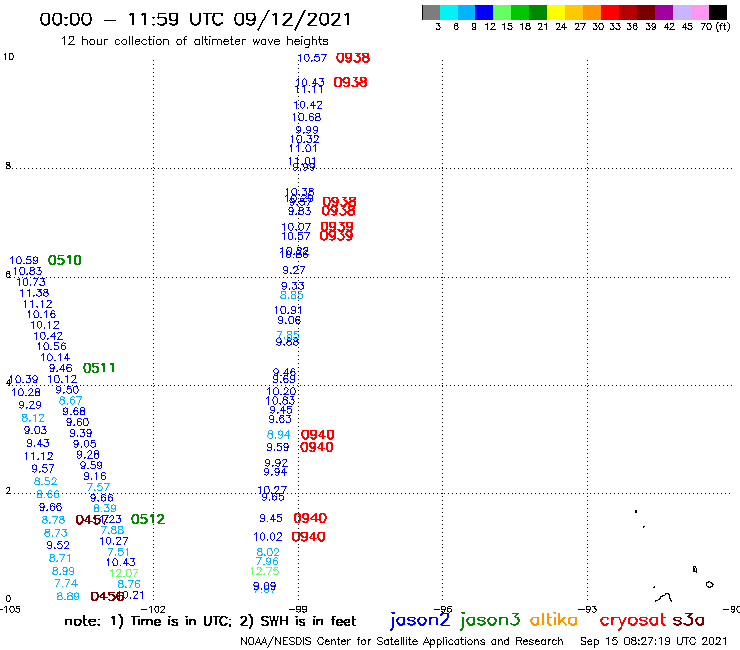This screenshot has width=740, height=650.
Task: Click the light blue value 8.67
Action: (x=71, y=401)
